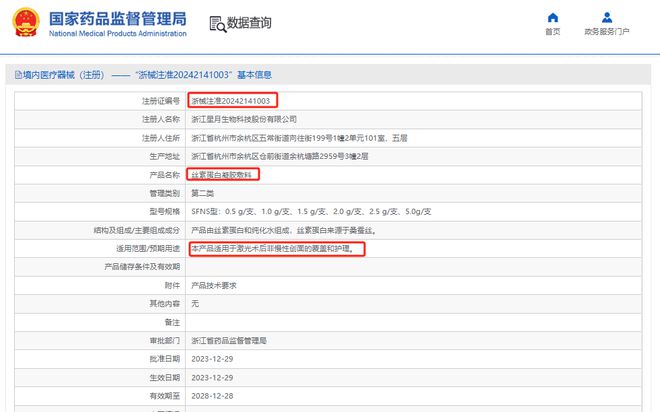Screen dimensions: 660x412
Task: Click the 注册证编号 row label
Action: 161,101
